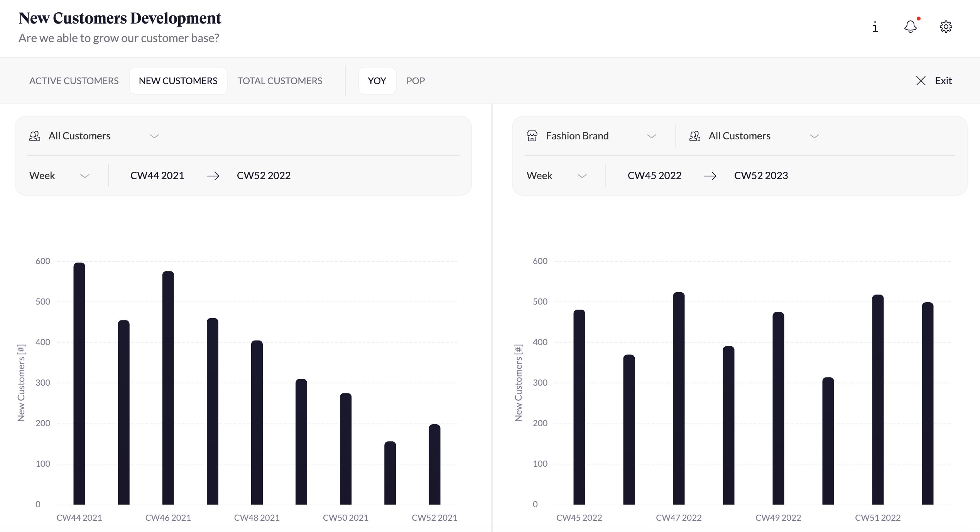Click the CW52 2023 end date field
This screenshot has height=532, width=980.
(x=761, y=176)
